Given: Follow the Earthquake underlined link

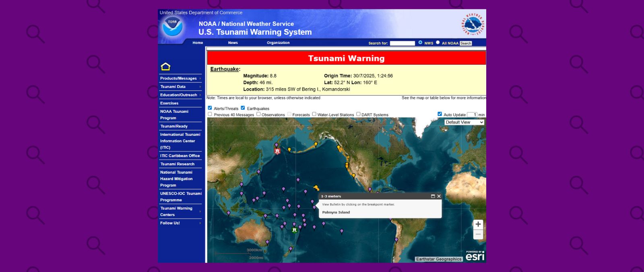Looking at the screenshot, I should point(225,69).
